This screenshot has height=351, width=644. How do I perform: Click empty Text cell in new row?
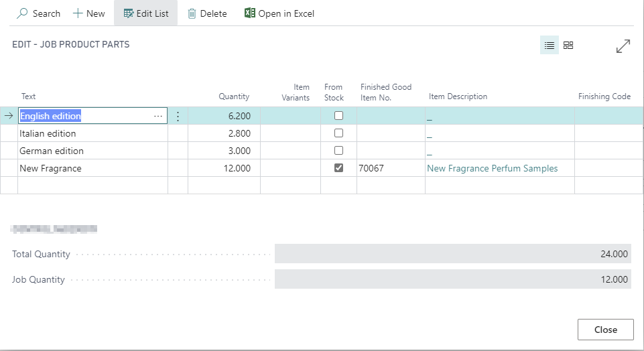click(93, 185)
